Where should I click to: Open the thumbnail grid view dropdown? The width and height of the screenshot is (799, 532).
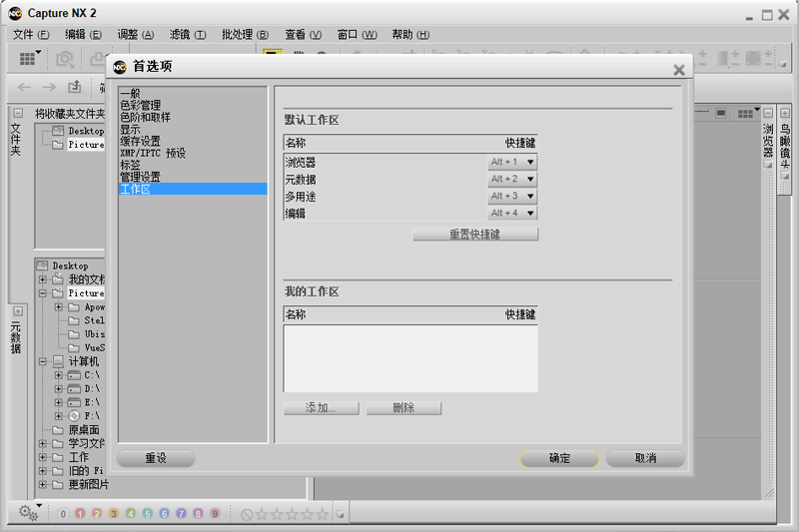748,113
